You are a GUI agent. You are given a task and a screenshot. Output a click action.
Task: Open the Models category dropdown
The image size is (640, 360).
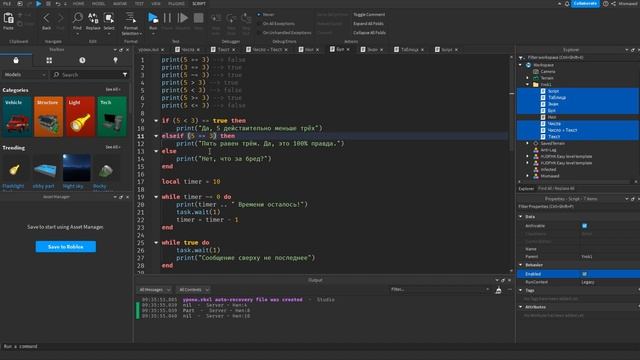(x=25, y=75)
